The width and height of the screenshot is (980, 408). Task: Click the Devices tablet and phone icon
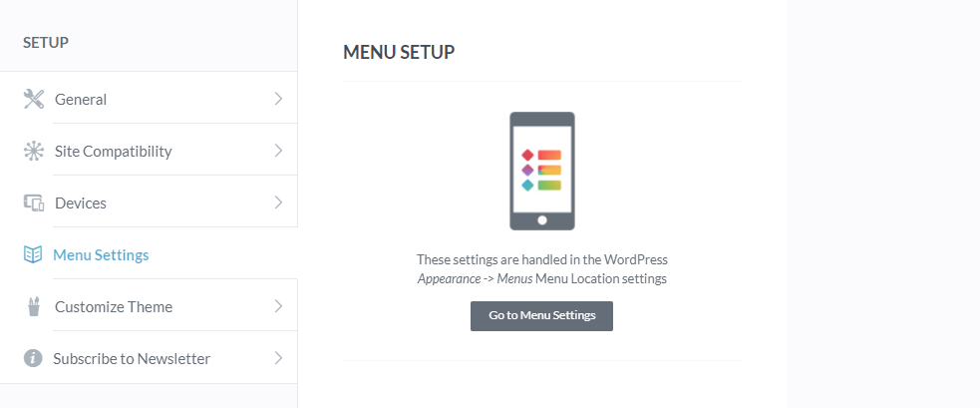click(x=33, y=203)
